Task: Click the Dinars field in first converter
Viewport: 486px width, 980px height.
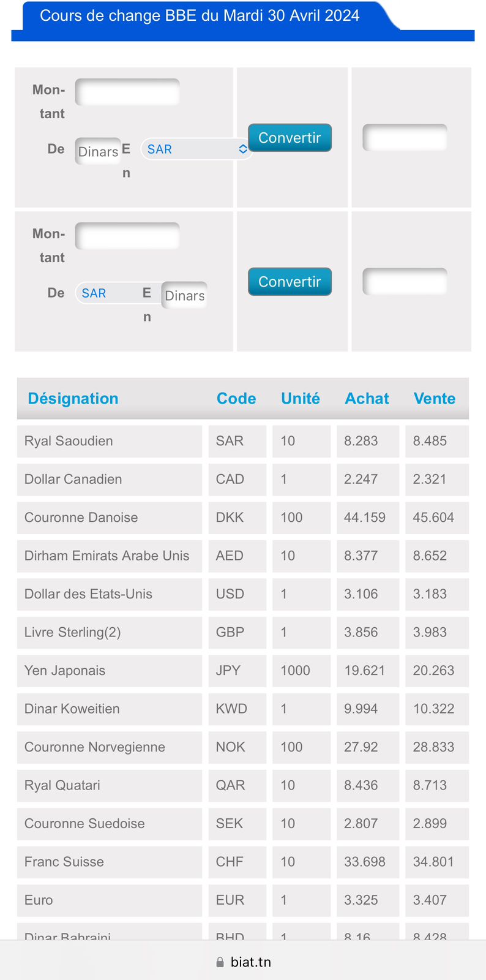Action: (98, 151)
